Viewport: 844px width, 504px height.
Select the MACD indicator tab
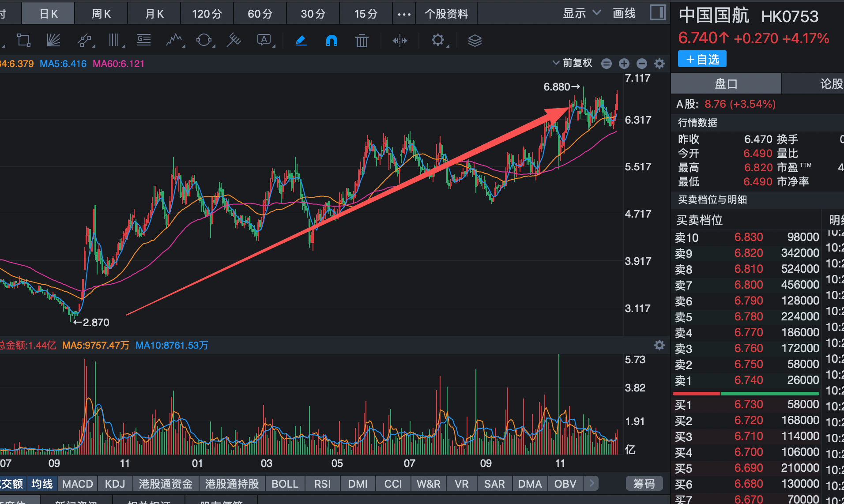pyautogui.click(x=78, y=484)
